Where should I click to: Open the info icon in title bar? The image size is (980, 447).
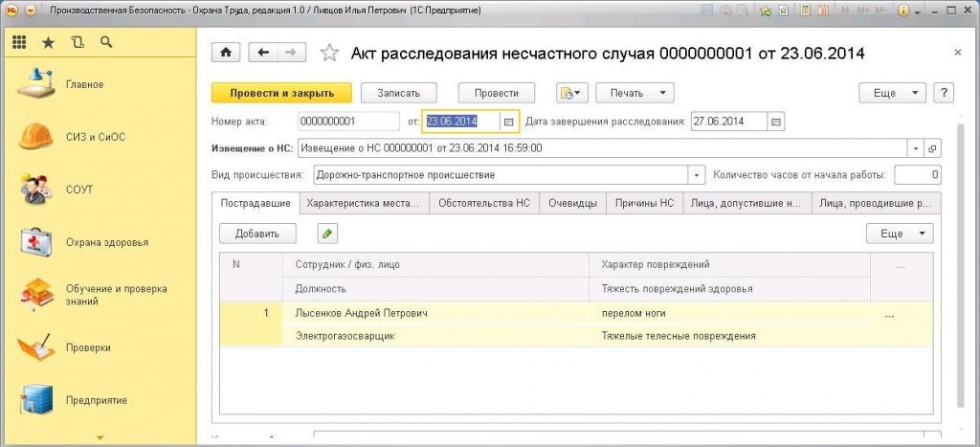(903, 11)
